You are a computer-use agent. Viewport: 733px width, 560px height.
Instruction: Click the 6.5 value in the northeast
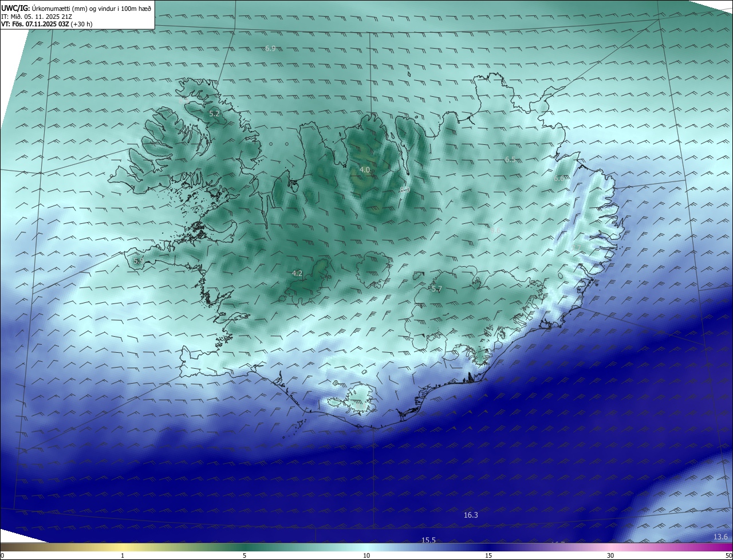pos(510,160)
